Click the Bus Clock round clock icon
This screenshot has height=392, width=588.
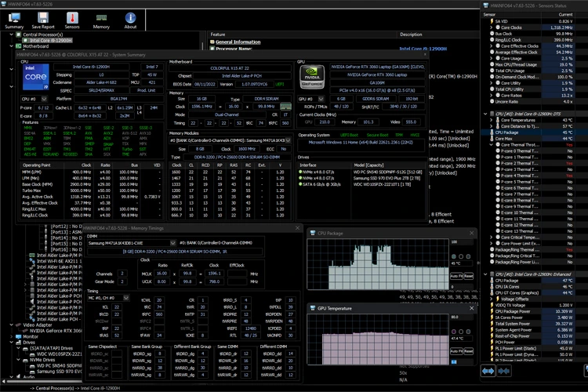coord(492,34)
